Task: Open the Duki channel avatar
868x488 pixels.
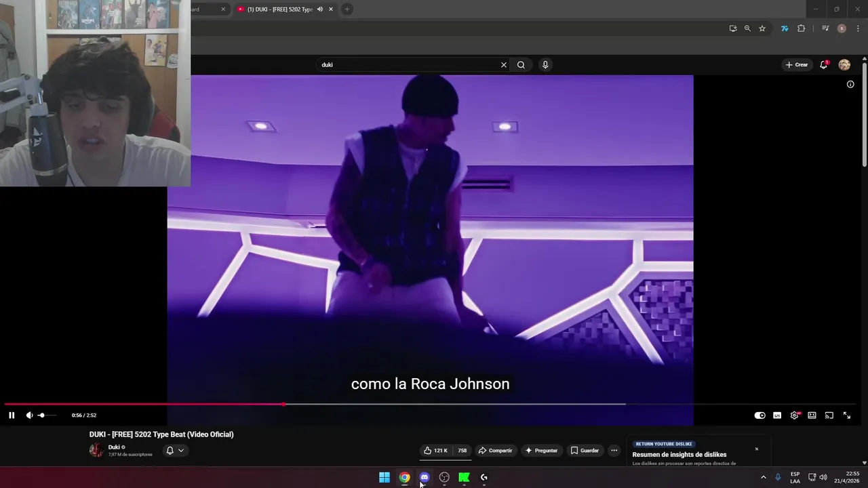Action: point(96,451)
